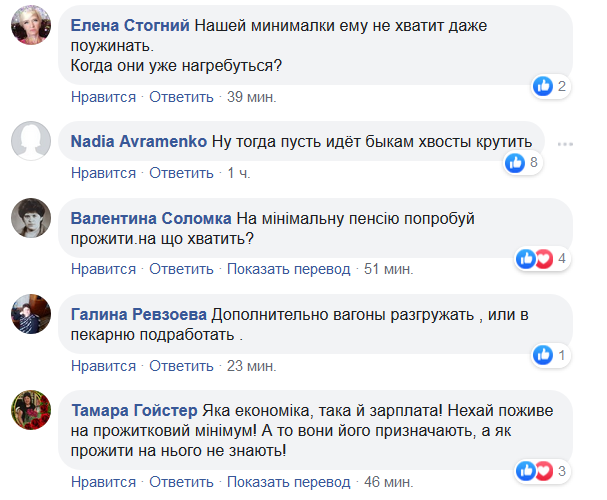Reply to Nadia Avramenko's comment

[183, 173]
